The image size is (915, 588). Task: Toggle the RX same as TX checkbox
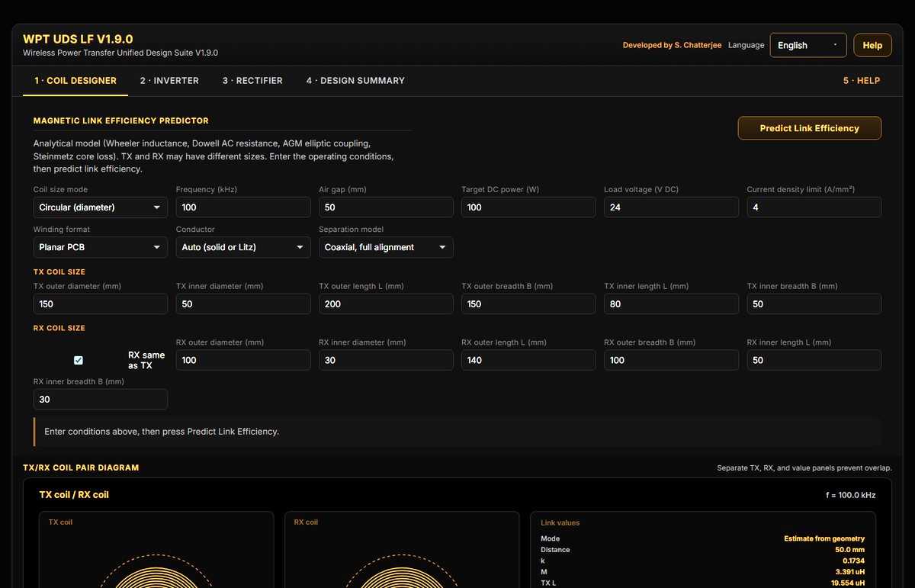point(79,361)
